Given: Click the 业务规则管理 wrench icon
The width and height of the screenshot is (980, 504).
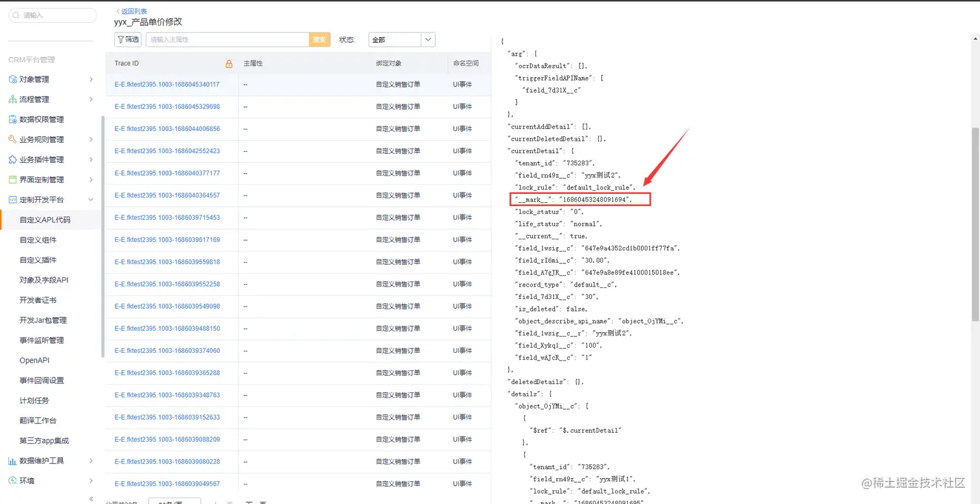Looking at the screenshot, I should coord(13,139).
